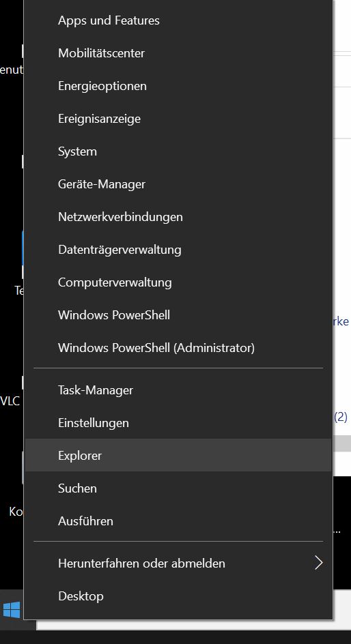Viewport: 351px width, 644px height.
Task: Expand Herunterfahren oder abmelden submenu
Action: [178, 563]
